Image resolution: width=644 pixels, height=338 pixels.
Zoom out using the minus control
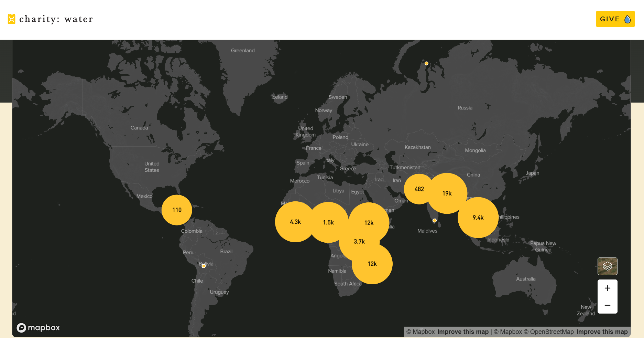coord(607,305)
